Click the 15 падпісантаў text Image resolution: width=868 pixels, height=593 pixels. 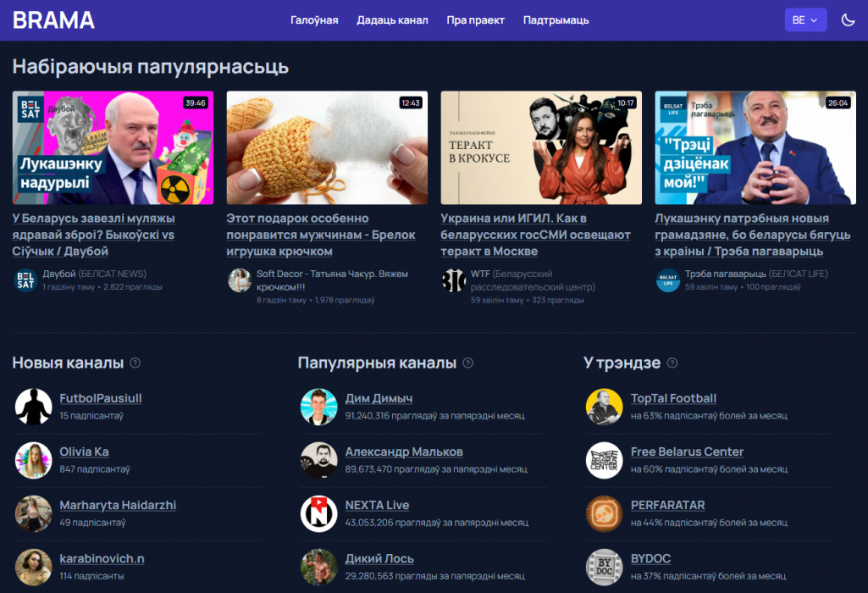pos(91,416)
